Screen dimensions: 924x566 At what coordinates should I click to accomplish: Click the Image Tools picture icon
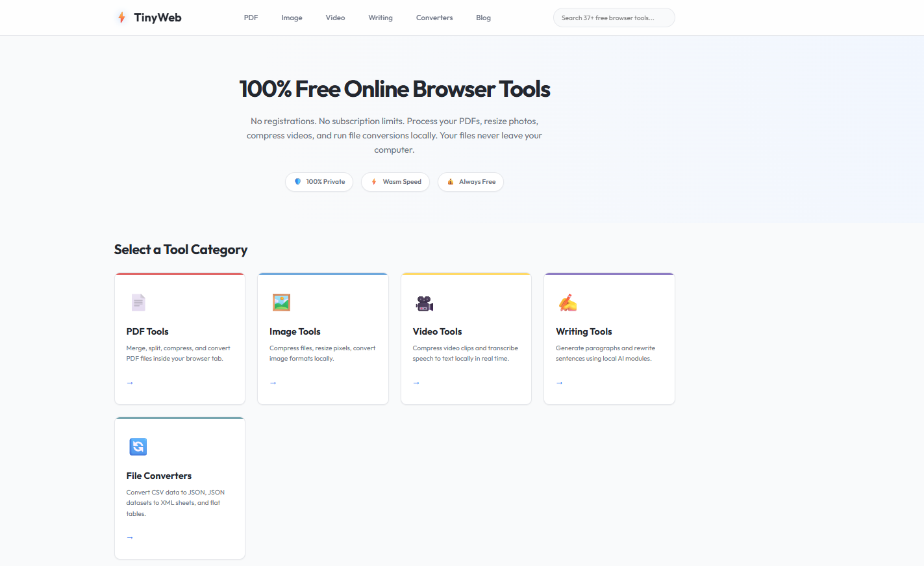281,302
